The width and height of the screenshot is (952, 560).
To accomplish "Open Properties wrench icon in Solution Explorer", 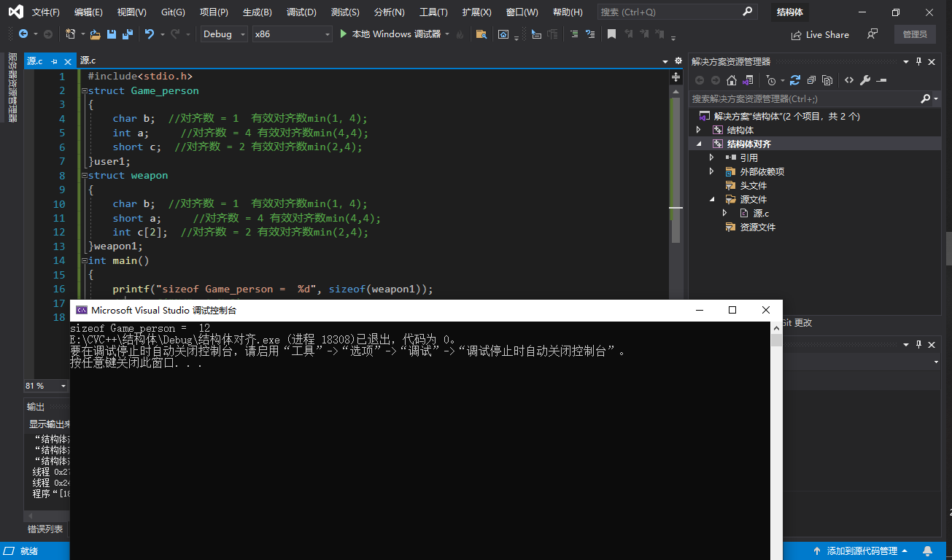I will tap(865, 80).
